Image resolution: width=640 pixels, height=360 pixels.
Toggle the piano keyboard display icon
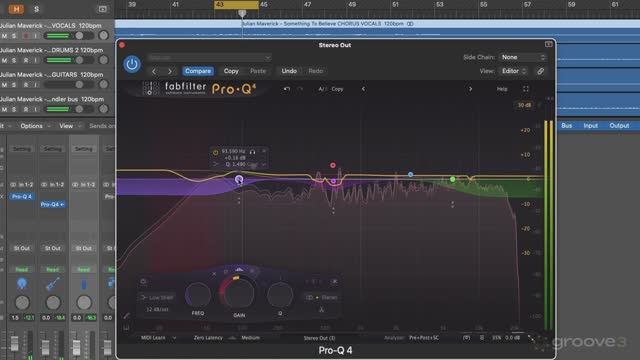(126, 328)
